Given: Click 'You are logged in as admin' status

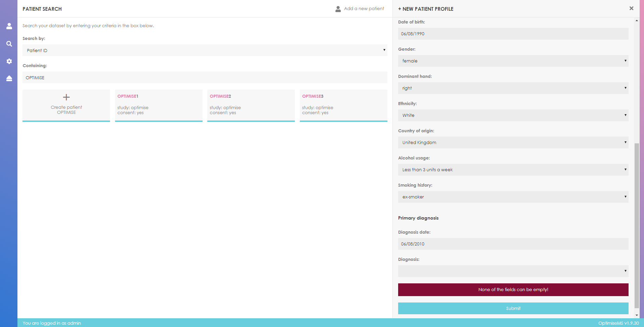Looking at the screenshot, I should tap(52, 323).
